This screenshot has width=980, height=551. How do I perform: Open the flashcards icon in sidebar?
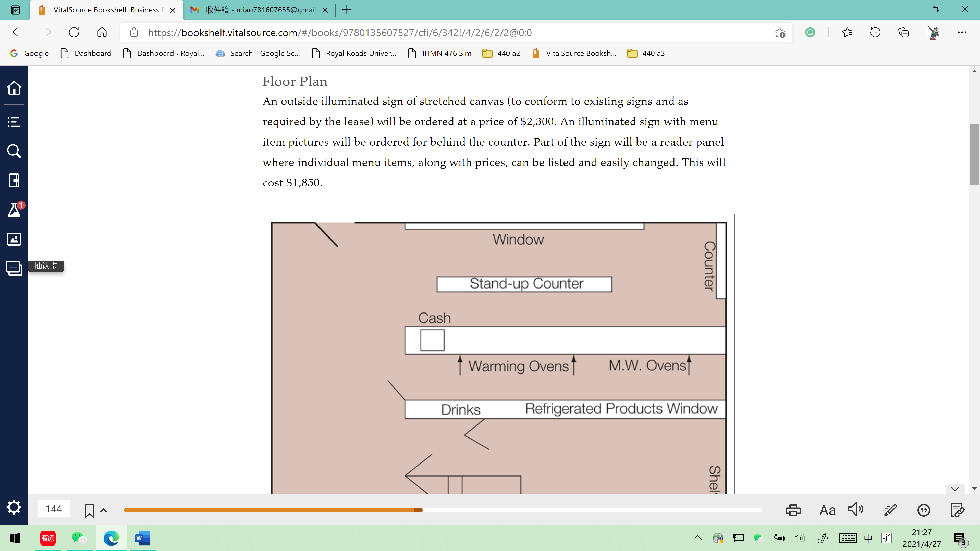[x=14, y=268]
